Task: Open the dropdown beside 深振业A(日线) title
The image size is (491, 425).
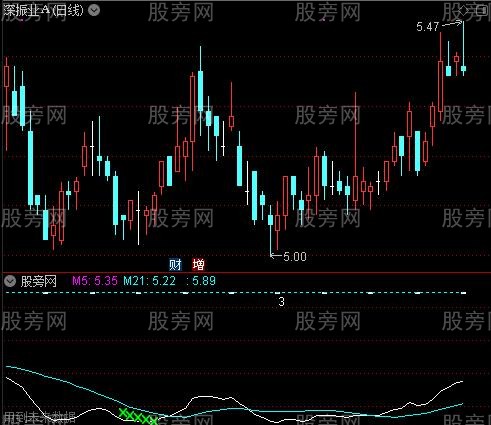Action: [94, 11]
